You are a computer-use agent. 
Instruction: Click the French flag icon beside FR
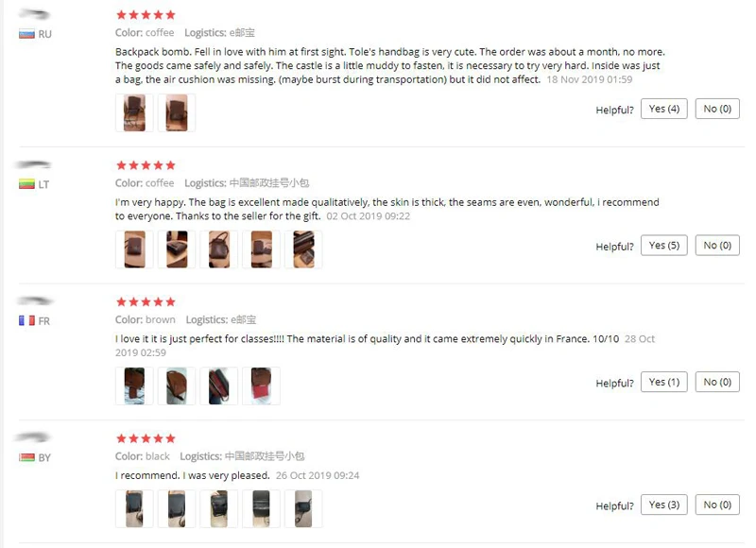(26, 320)
